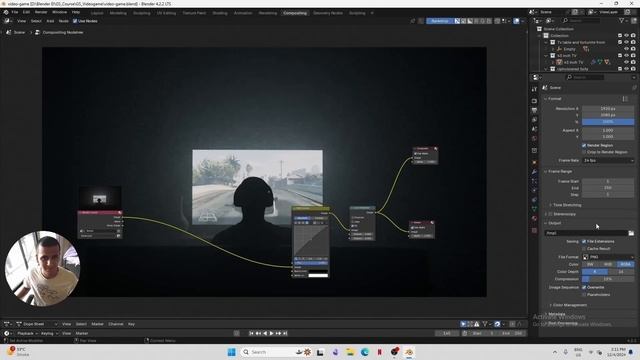The image size is (640, 360).
Task: Toggle the File Extensions checkbox
Action: (x=584, y=242)
